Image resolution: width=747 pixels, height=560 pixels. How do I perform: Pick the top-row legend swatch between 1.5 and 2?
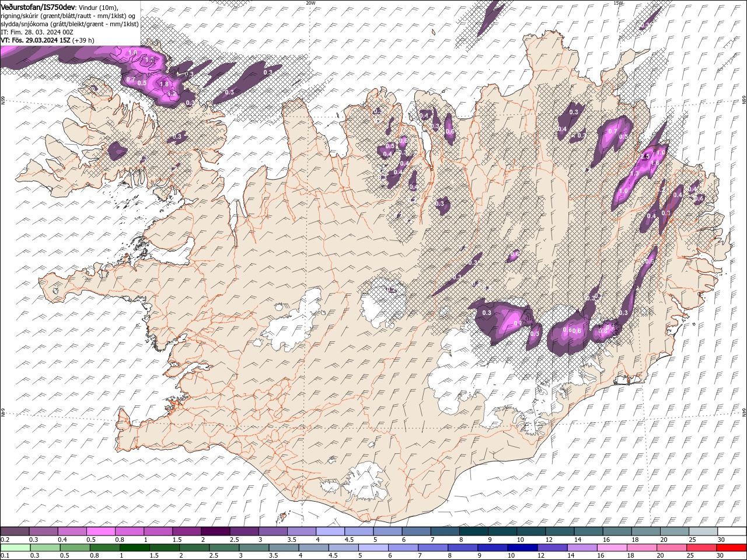click(x=187, y=531)
